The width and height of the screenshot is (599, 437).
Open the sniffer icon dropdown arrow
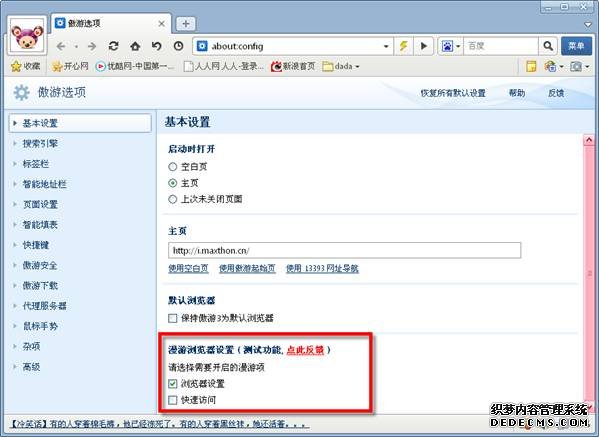[562, 67]
